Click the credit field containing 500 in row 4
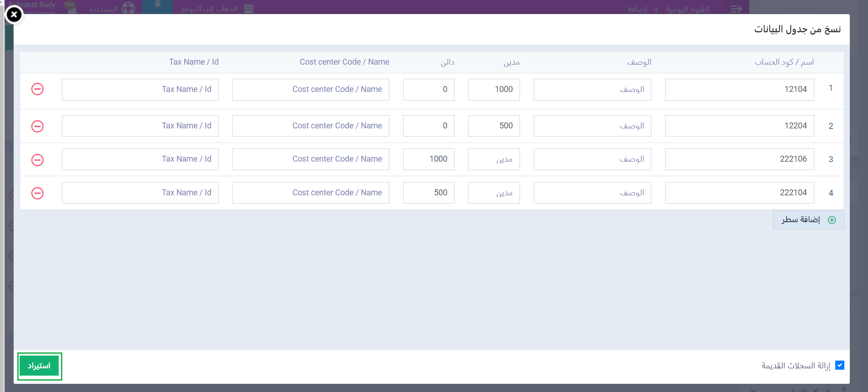Image resolution: width=868 pixels, height=392 pixels. point(429,193)
